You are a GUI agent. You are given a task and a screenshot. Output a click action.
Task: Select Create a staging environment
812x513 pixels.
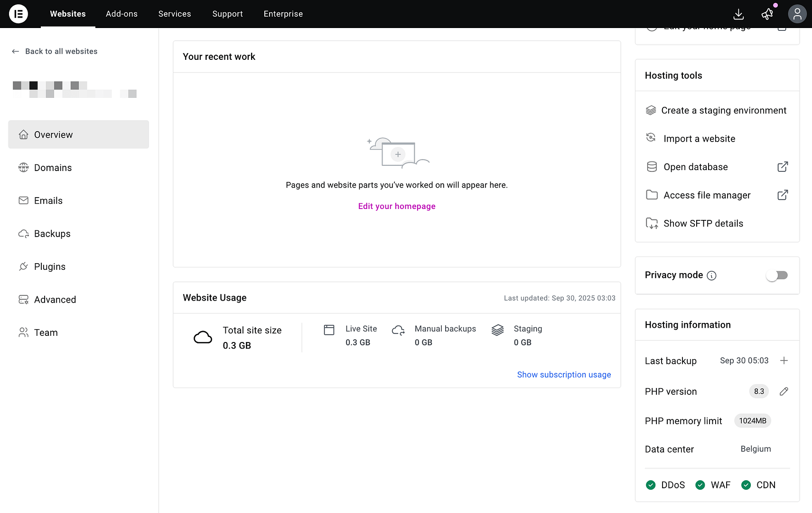(723, 111)
